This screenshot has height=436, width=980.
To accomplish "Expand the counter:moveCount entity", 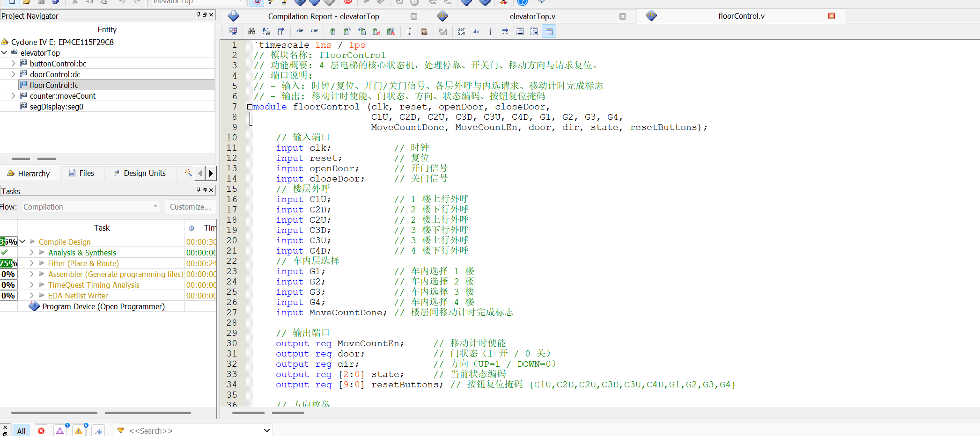I will [x=13, y=95].
